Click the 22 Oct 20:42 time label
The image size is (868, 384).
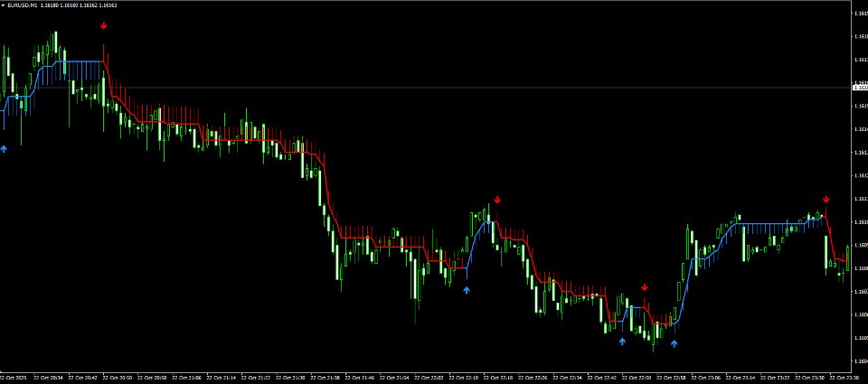tap(82, 378)
